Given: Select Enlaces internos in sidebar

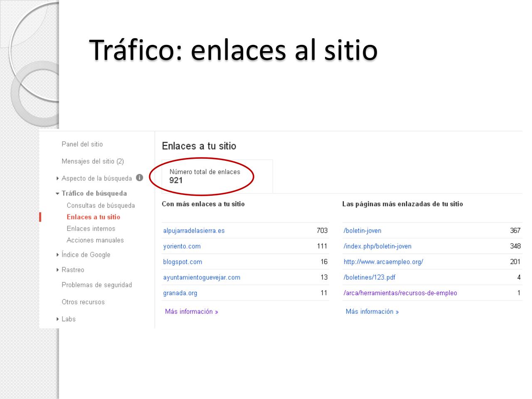Looking at the screenshot, I should tap(91, 229).
